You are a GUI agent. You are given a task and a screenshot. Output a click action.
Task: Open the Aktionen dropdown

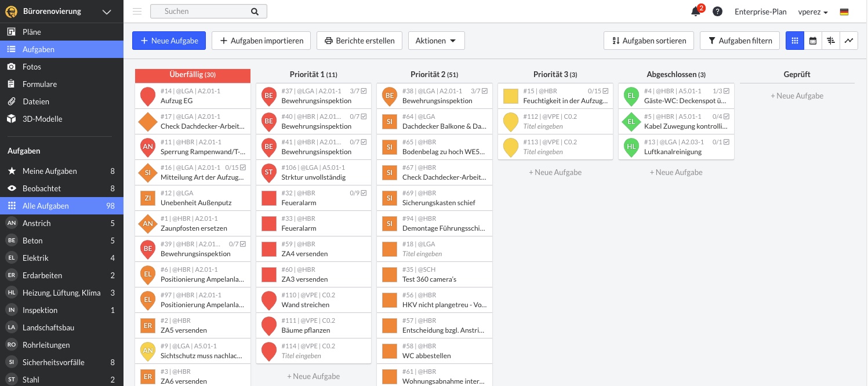click(x=436, y=41)
